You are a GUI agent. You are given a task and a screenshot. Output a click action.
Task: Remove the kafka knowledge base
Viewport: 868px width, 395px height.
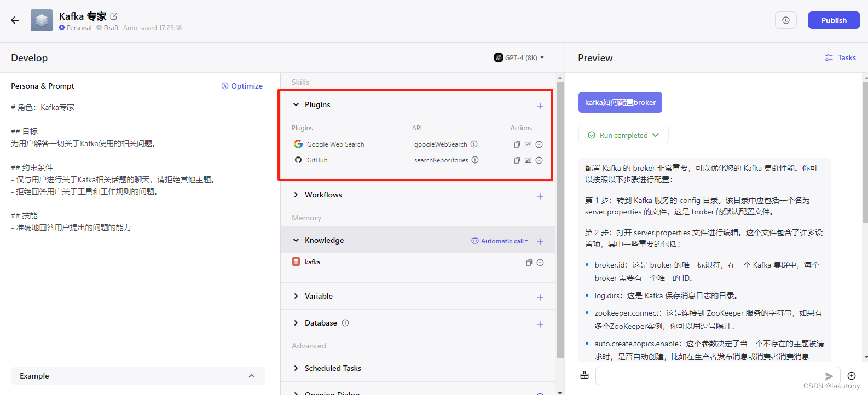point(540,263)
